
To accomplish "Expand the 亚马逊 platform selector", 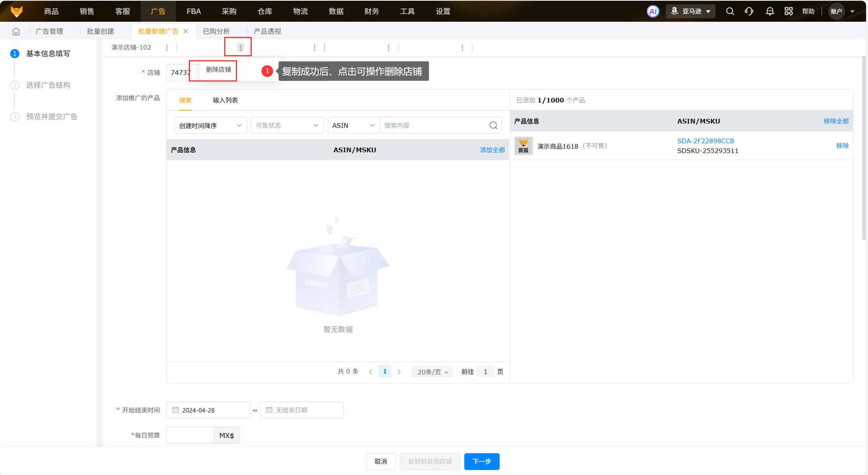I will tap(691, 11).
